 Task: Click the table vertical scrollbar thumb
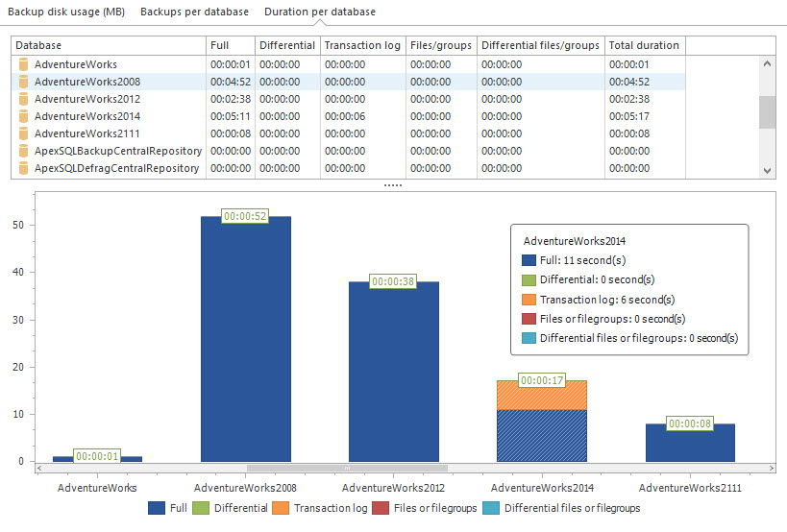[767, 112]
